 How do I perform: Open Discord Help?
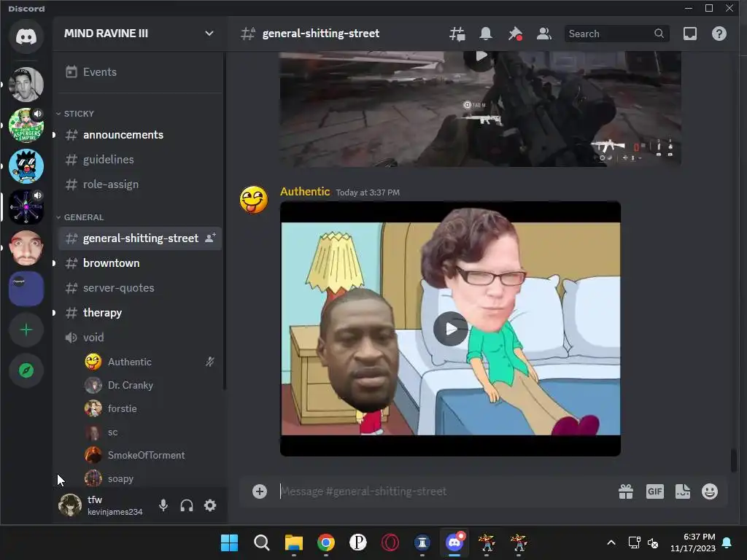coord(719,34)
